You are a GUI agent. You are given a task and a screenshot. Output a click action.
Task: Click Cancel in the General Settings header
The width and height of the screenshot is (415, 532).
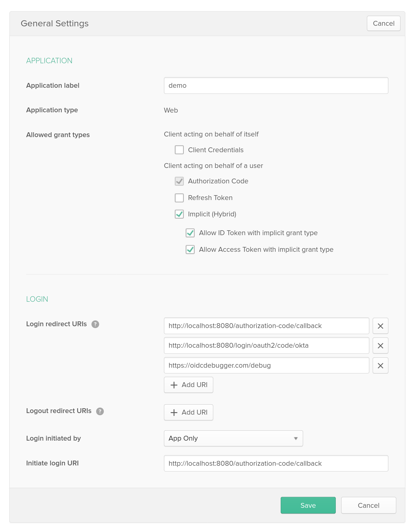383,24
